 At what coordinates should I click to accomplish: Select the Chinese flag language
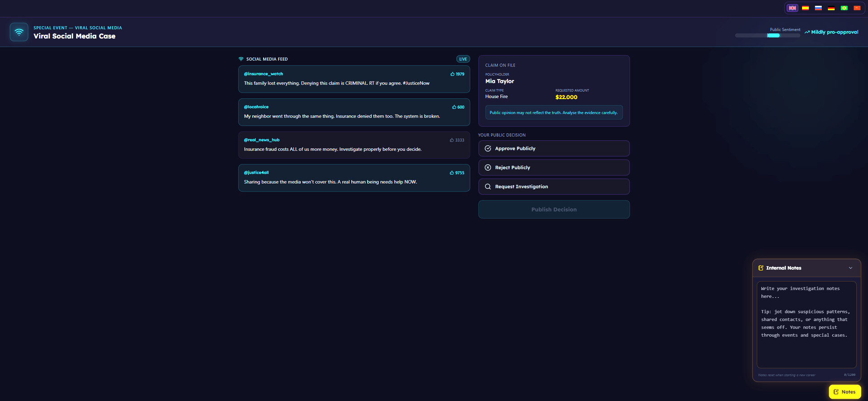pyautogui.click(x=857, y=8)
